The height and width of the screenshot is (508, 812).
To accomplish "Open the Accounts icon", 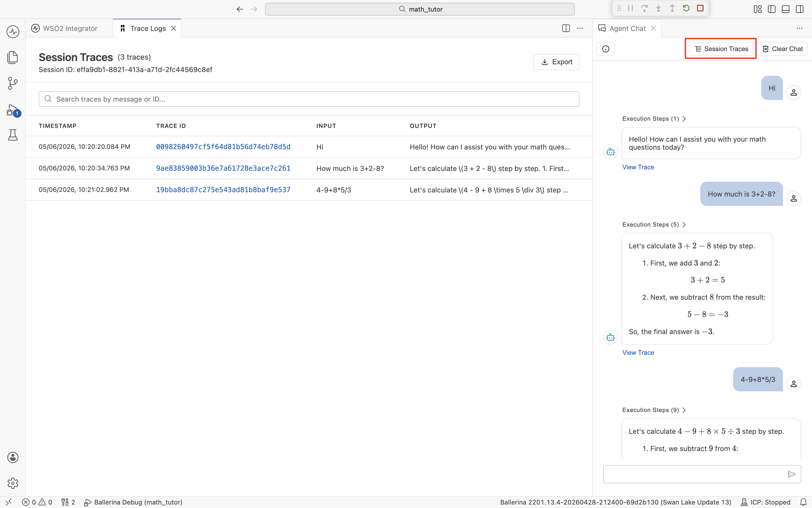I will (x=13, y=457).
